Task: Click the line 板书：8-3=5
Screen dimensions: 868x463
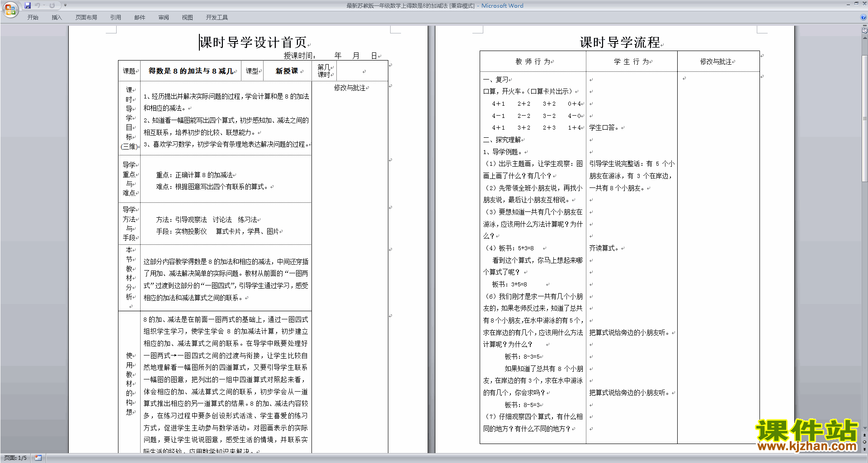Action: click(x=522, y=356)
